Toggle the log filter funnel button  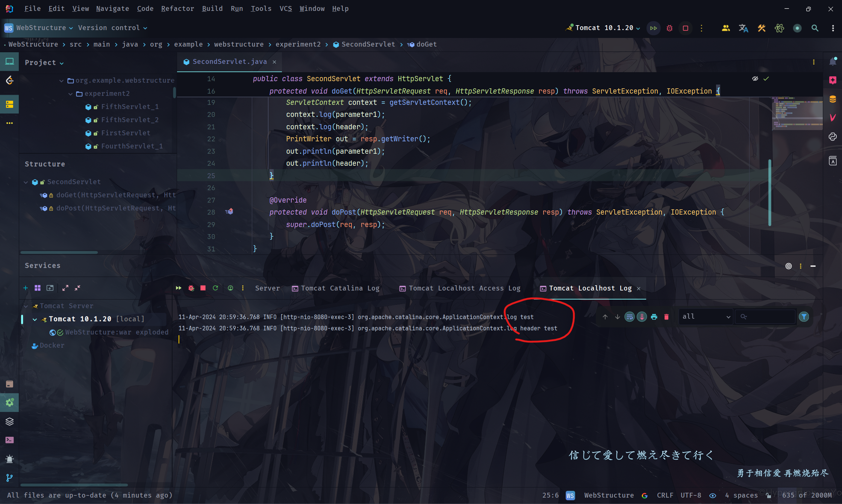pyautogui.click(x=804, y=317)
